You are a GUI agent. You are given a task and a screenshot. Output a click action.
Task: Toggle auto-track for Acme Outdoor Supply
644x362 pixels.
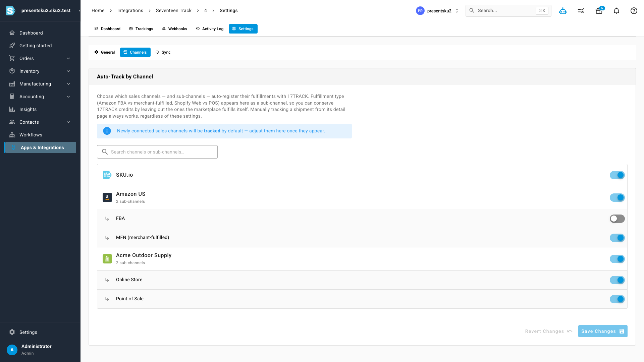click(617, 259)
